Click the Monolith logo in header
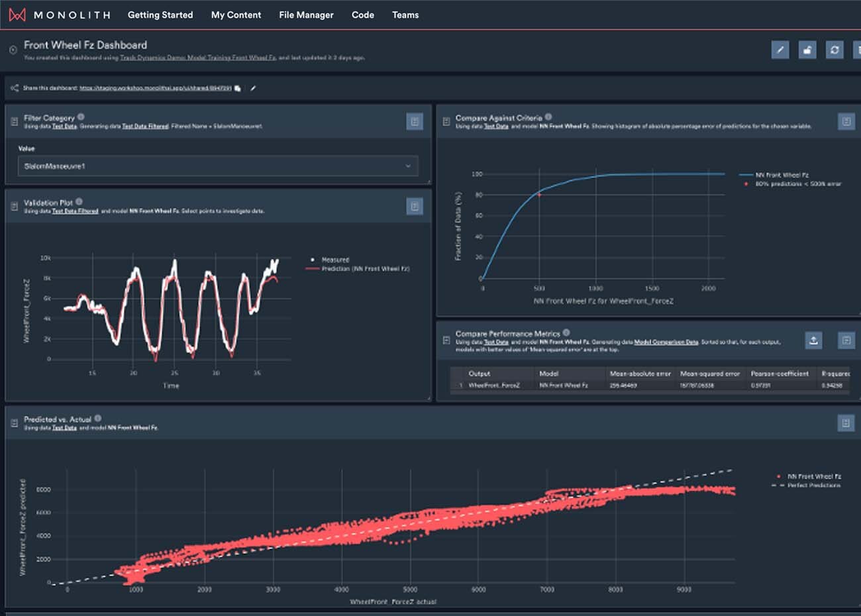The image size is (861, 616). point(59,15)
